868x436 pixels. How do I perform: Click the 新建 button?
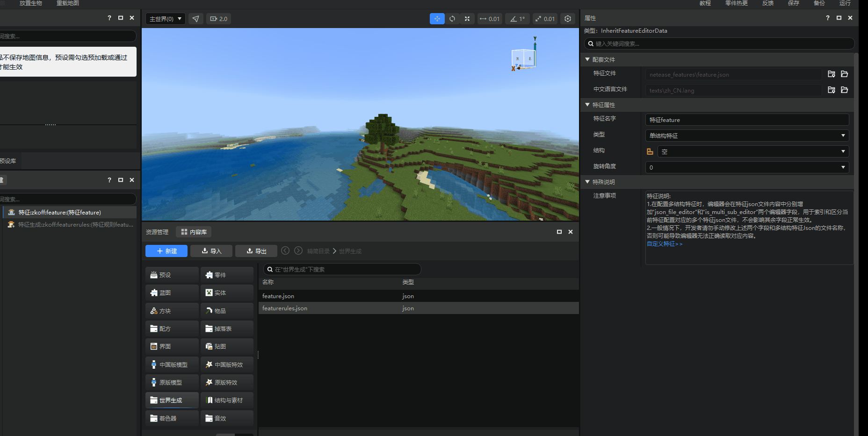point(166,251)
